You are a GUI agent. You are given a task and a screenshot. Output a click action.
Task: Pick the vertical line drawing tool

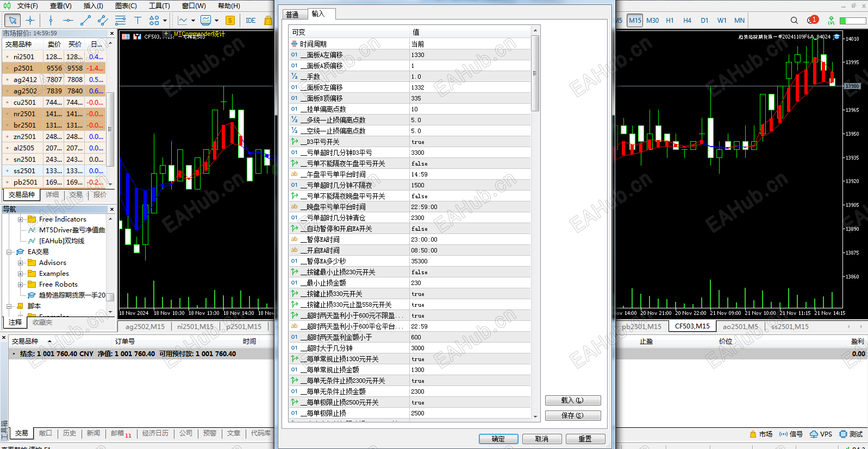(51, 21)
